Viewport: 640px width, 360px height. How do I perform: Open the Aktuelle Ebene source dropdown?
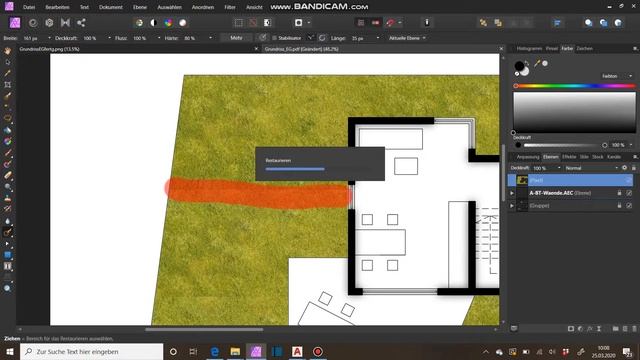407,38
